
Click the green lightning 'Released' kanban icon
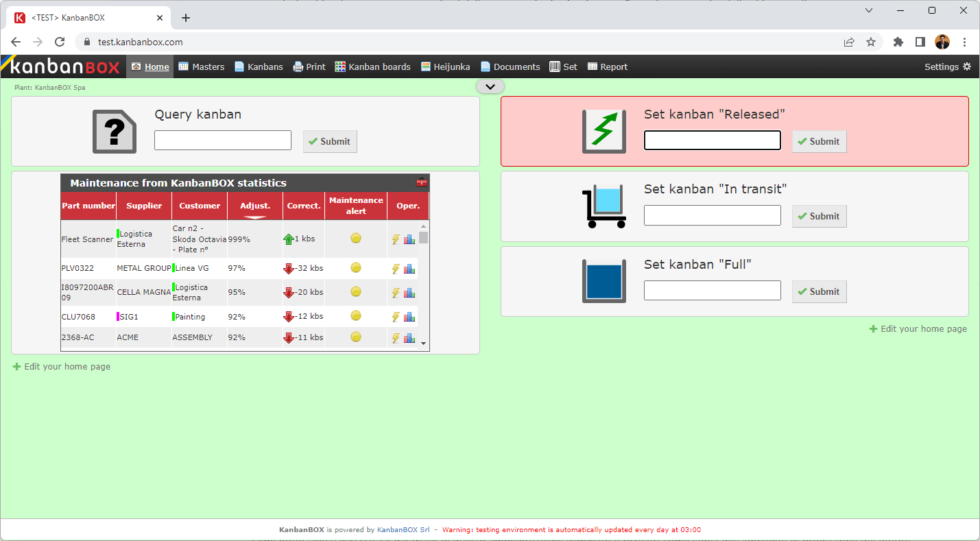pos(603,130)
